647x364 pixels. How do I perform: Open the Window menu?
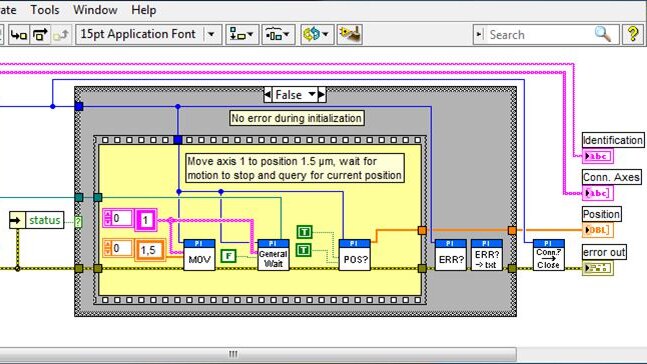click(95, 9)
